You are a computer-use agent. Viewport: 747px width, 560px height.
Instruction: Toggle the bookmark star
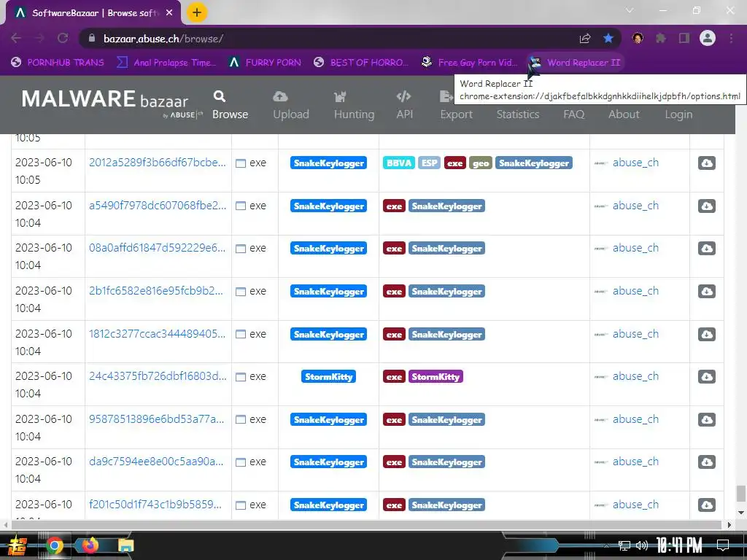click(608, 38)
